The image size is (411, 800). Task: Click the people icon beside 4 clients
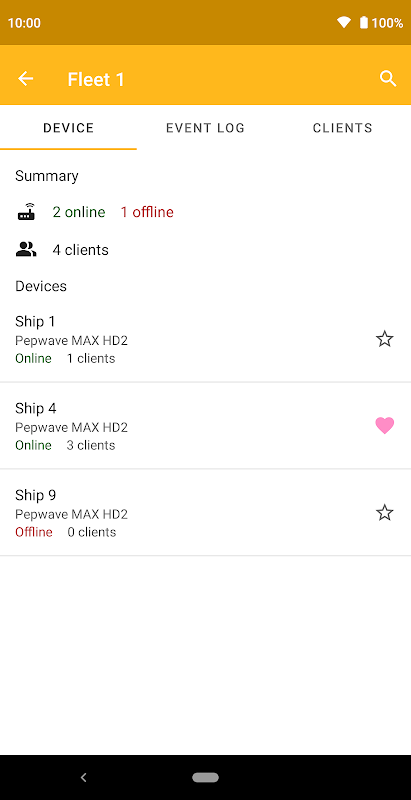click(x=27, y=249)
